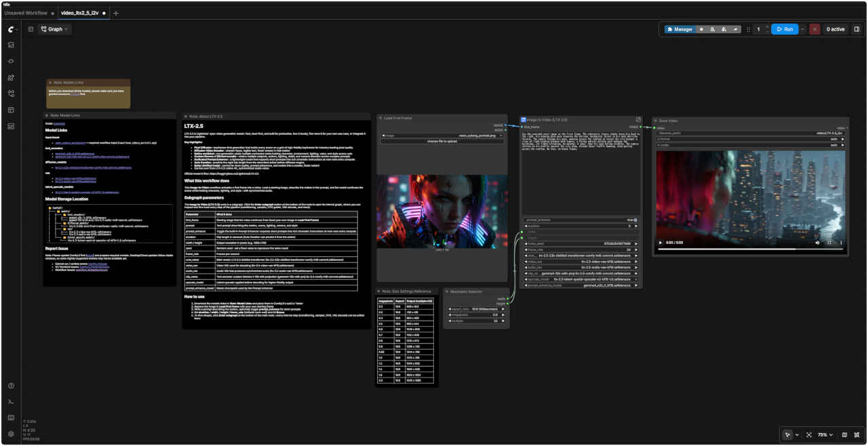The image size is (868, 446).
Task: Switch to Unsaved Workflow tab
Action: 26,13
